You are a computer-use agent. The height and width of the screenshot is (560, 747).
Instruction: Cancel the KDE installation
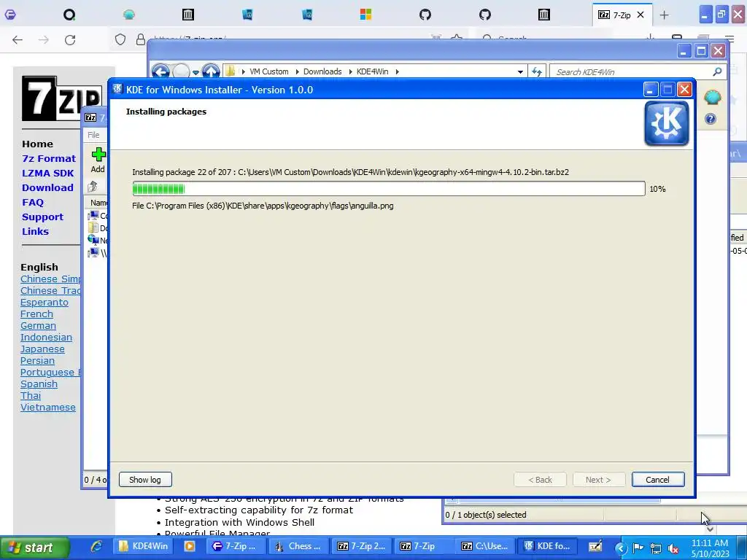(x=658, y=480)
